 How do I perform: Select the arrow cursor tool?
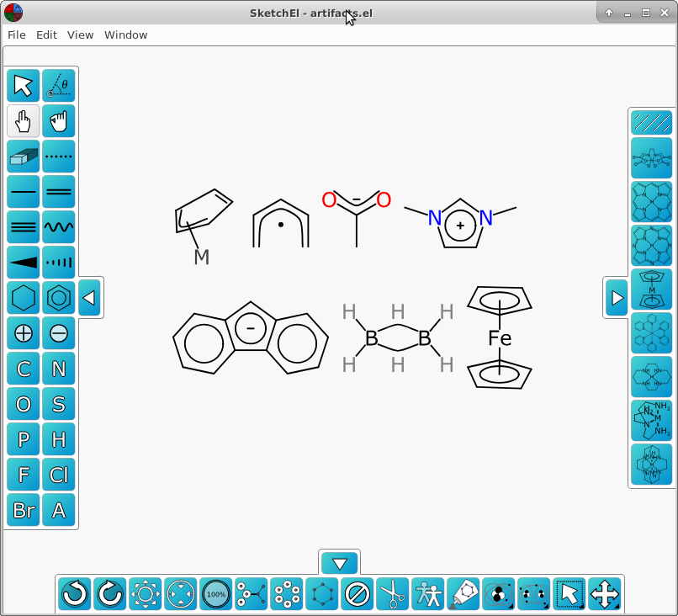[x=24, y=86]
